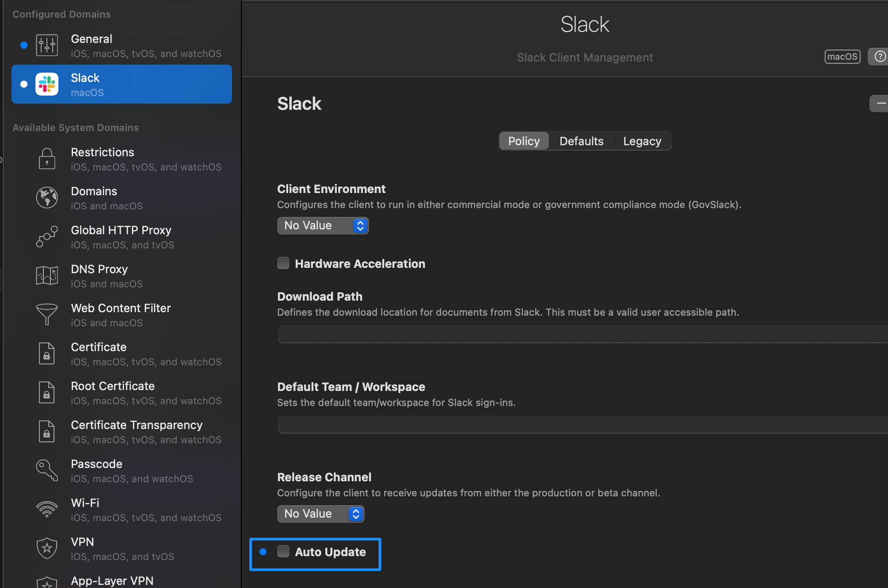Click the blue dot beside Auto Update
Image resolution: width=888 pixels, height=588 pixels.
coord(263,552)
